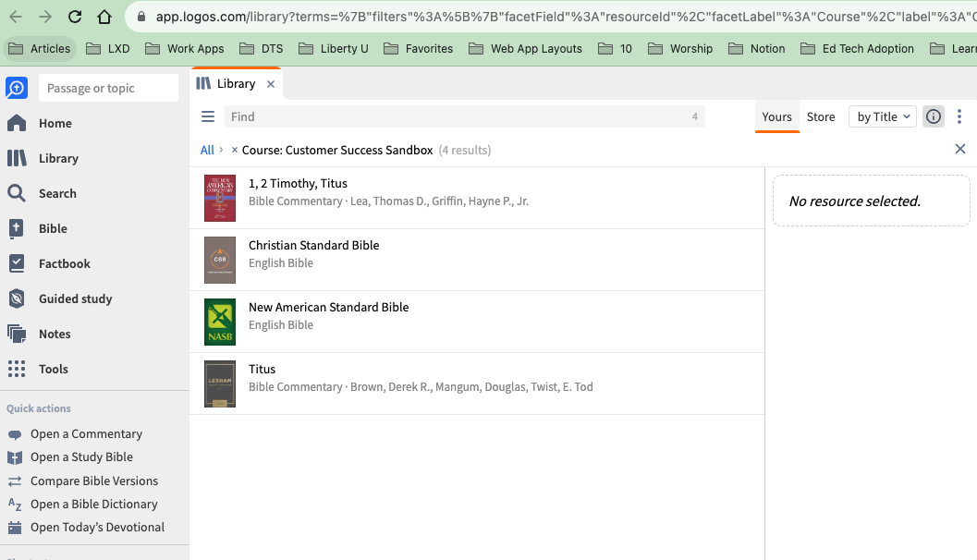Click the All breadcrumb link
The width and height of the screenshot is (977, 560).
[x=207, y=150]
